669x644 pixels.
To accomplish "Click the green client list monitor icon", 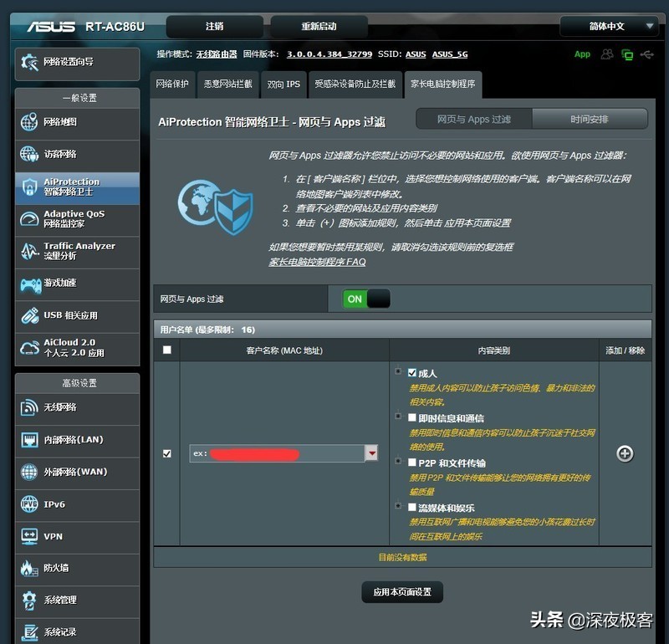I will [627, 54].
